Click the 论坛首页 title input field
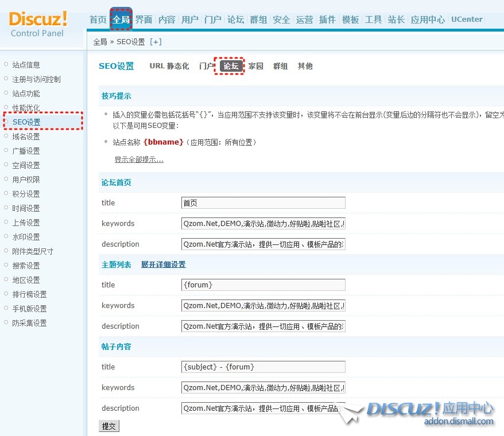 263,203
